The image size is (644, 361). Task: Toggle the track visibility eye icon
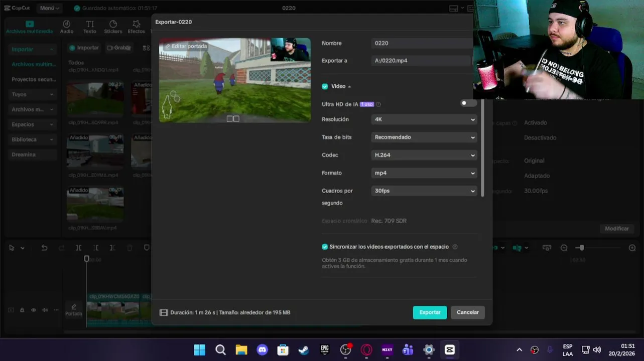pyautogui.click(x=34, y=310)
